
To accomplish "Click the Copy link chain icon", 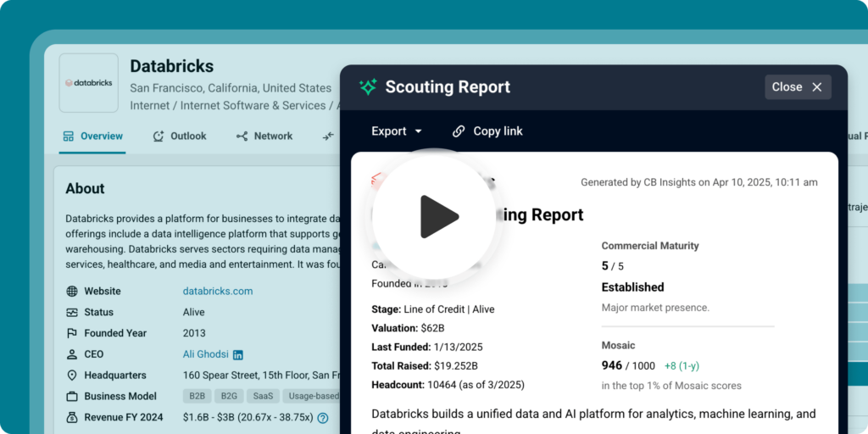I will point(459,131).
